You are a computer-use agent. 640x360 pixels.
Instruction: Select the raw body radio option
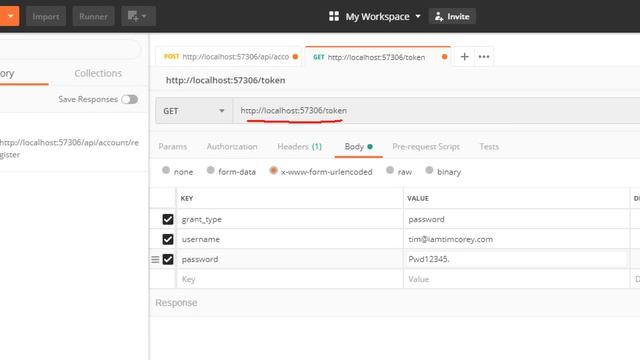click(x=390, y=170)
